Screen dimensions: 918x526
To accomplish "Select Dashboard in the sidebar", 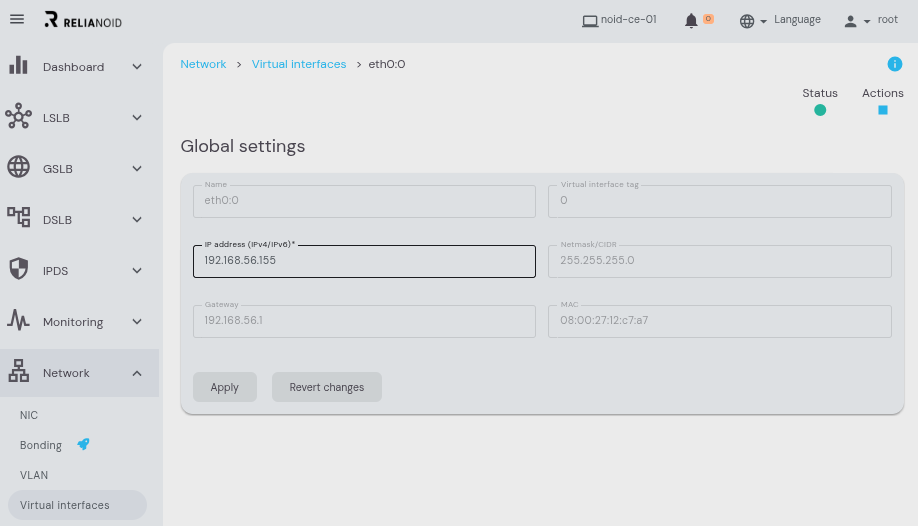I will pyautogui.click(x=73, y=67).
